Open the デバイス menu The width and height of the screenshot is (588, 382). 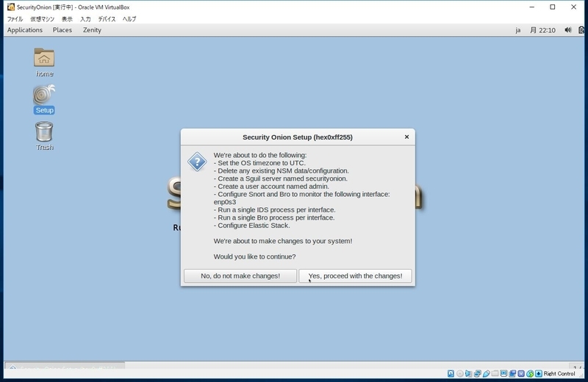107,19
